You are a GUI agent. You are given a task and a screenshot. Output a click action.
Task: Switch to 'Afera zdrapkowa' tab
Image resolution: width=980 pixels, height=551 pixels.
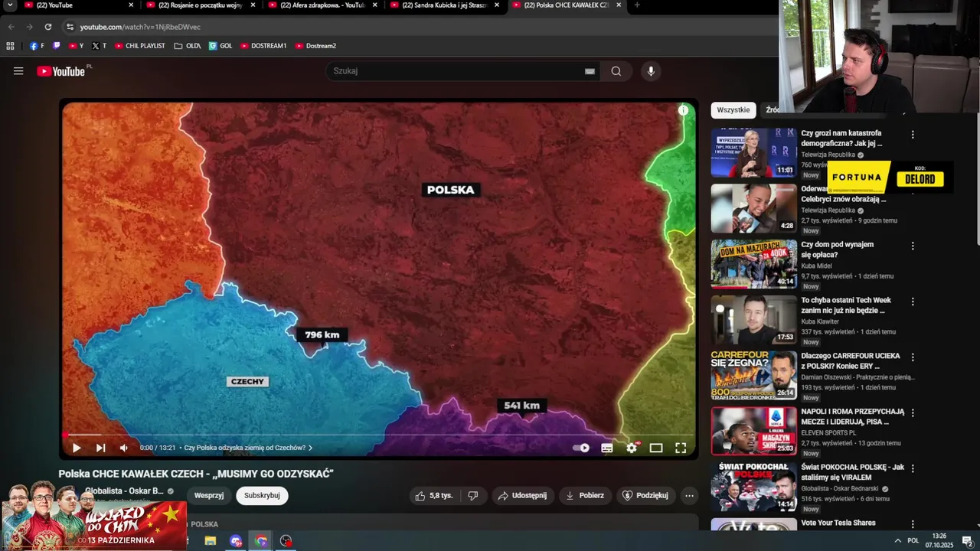[322, 5]
